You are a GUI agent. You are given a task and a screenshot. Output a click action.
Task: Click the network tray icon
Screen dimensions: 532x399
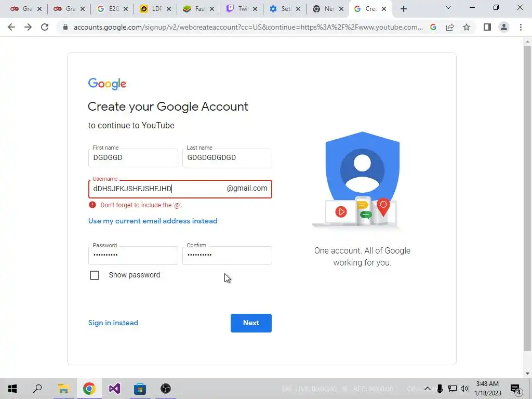pos(453,389)
